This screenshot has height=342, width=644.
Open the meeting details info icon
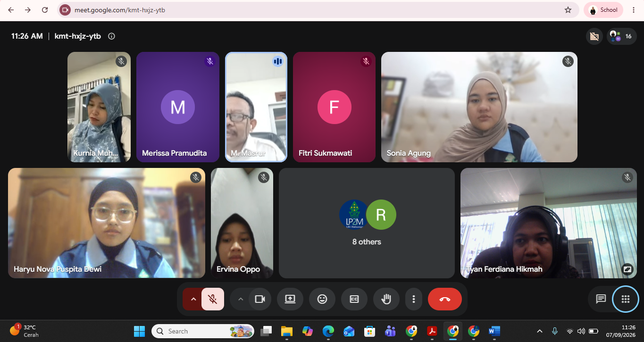[111, 36]
